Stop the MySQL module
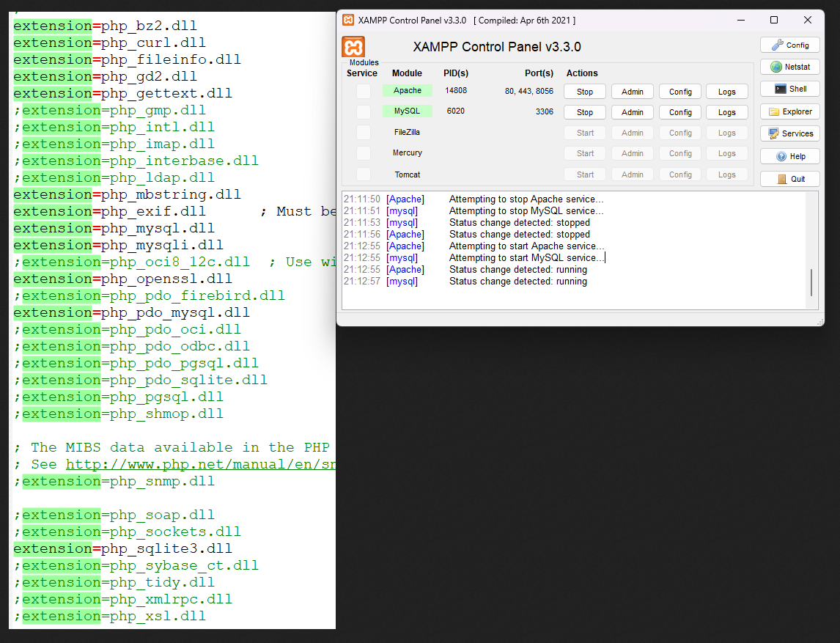Viewport: 840px width, 643px height. (x=584, y=112)
